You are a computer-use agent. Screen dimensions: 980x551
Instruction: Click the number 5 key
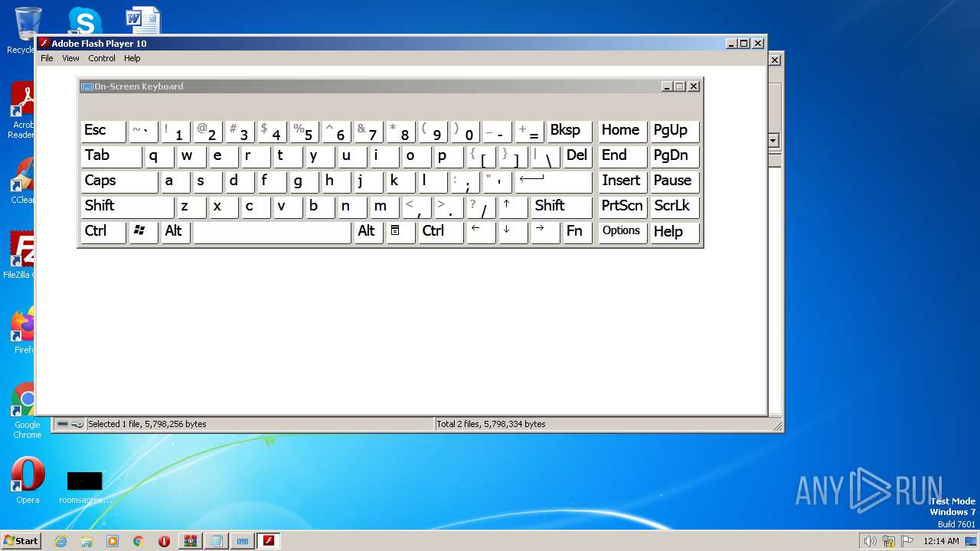304,131
